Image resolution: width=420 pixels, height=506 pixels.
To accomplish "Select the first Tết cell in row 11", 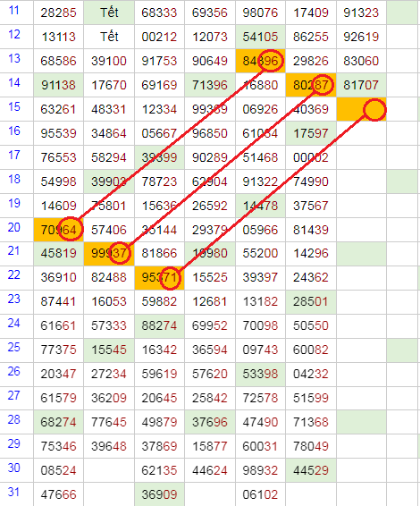I will point(109,13).
